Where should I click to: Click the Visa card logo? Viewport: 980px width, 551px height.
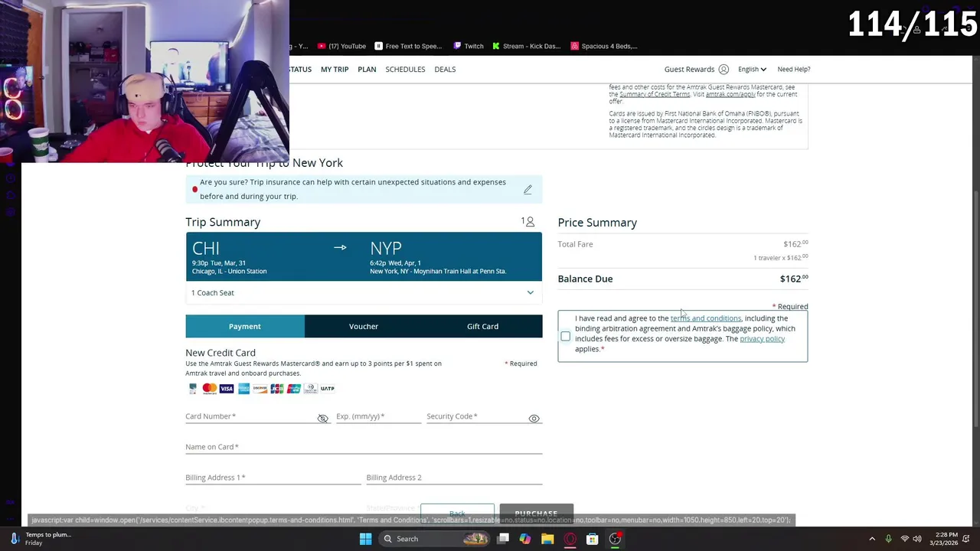coord(227,389)
